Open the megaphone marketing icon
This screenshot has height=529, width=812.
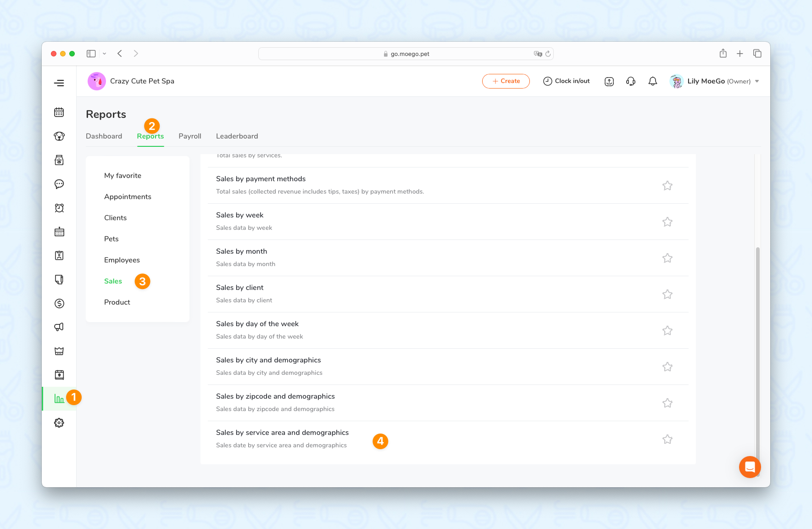[x=59, y=327]
